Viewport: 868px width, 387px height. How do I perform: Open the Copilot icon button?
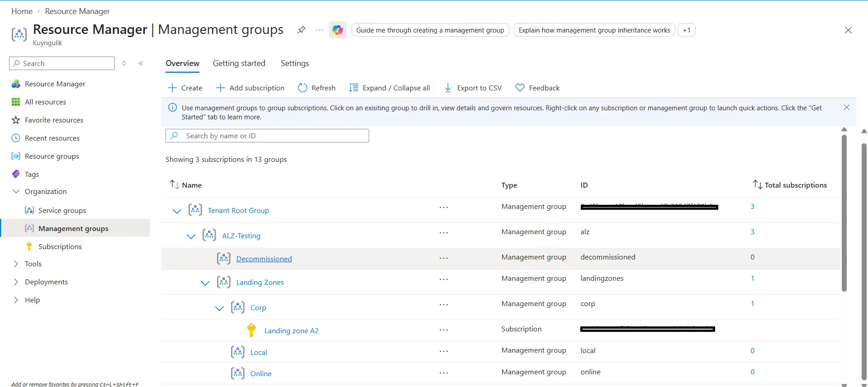point(337,30)
